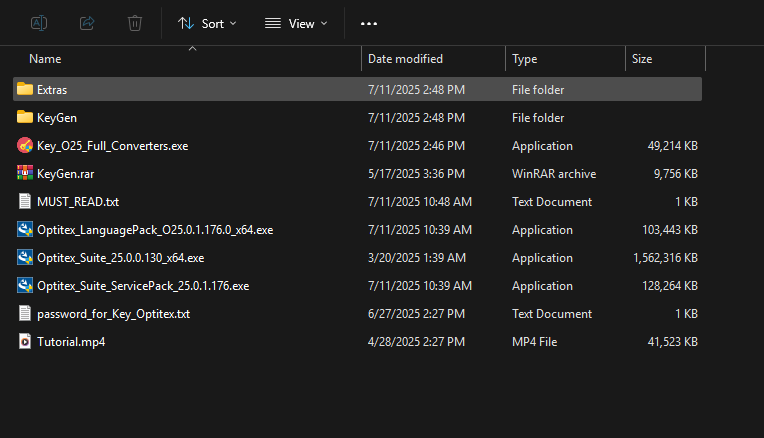764x438 pixels.
Task: Click the Type column header
Action: [x=524, y=59]
